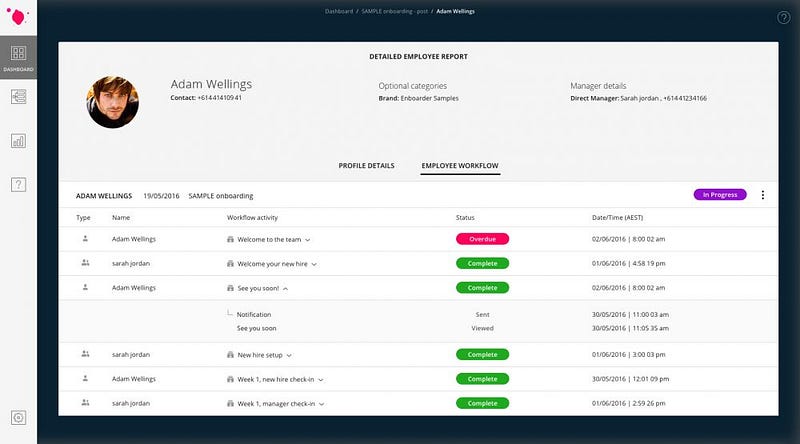800x444 pixels.
Task: Click the Workflow activity column header
Action: click(x=252, y=217)
